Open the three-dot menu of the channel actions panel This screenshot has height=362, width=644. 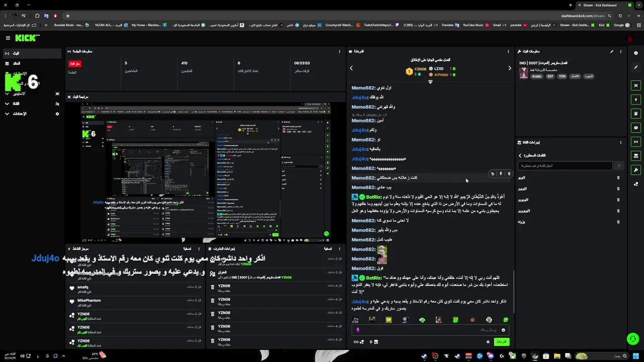[x=620, y=142]
